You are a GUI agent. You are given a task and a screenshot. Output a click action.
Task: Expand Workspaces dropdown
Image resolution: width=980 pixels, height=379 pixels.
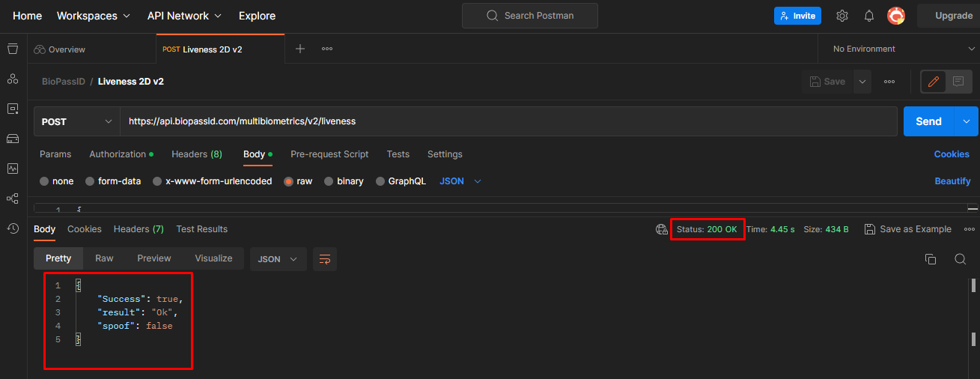[94, 16]
